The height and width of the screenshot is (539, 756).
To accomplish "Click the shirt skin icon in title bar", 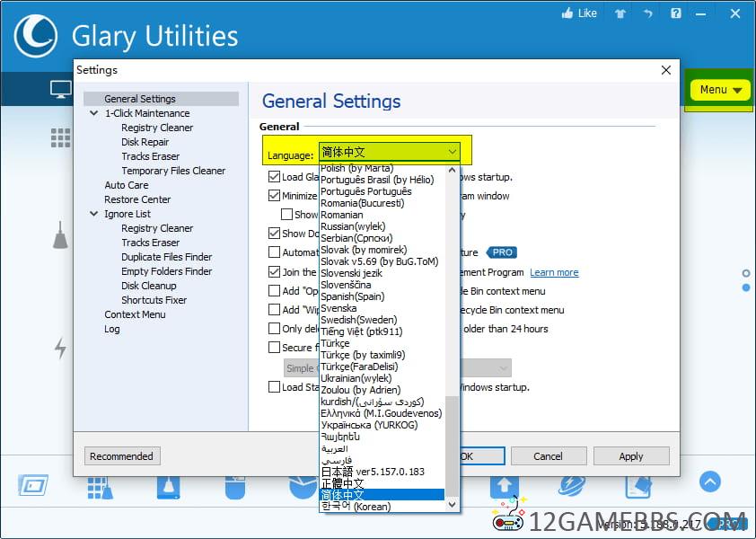I will tap(620, 13).
